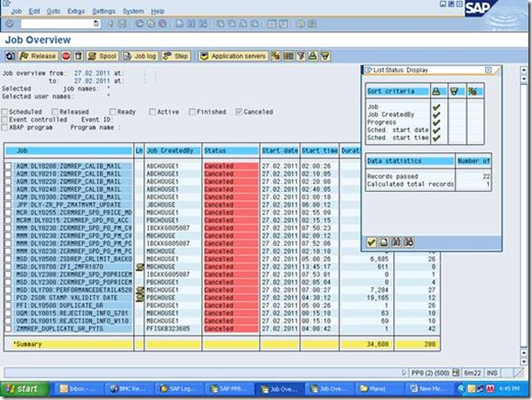
Task: Toggle the Scheduled status checkbox
Action: point(5,112)
